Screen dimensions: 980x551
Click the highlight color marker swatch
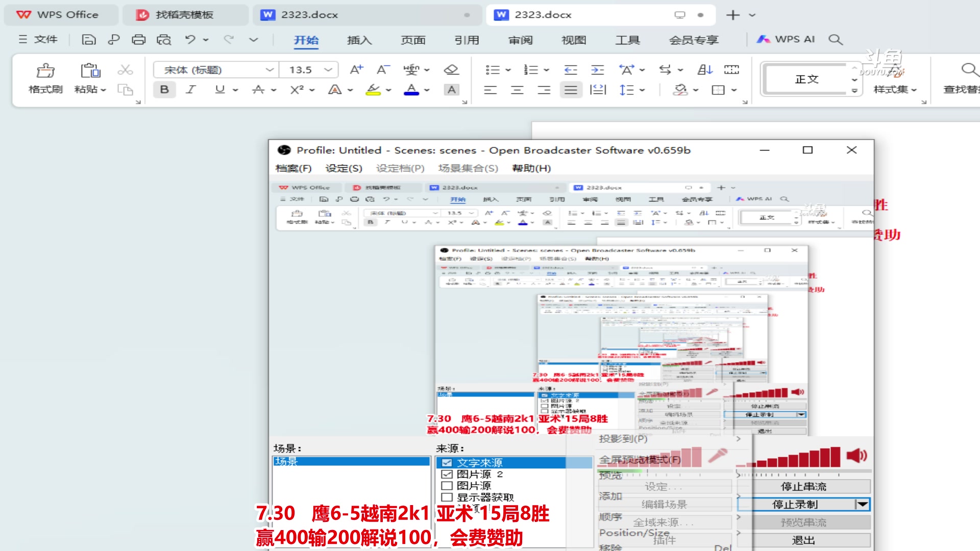coord(373,90)
